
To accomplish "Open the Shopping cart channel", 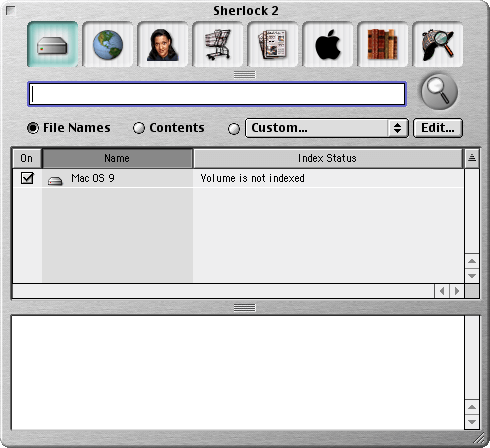I will coord(217,44).
